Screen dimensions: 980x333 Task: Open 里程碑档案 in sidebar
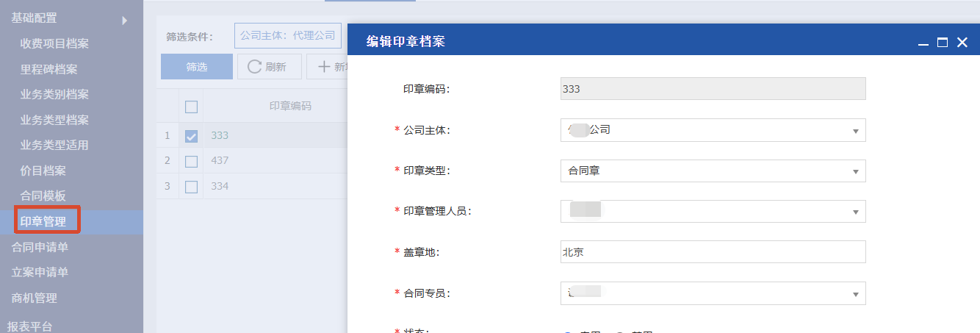click(x=48, y=69)
